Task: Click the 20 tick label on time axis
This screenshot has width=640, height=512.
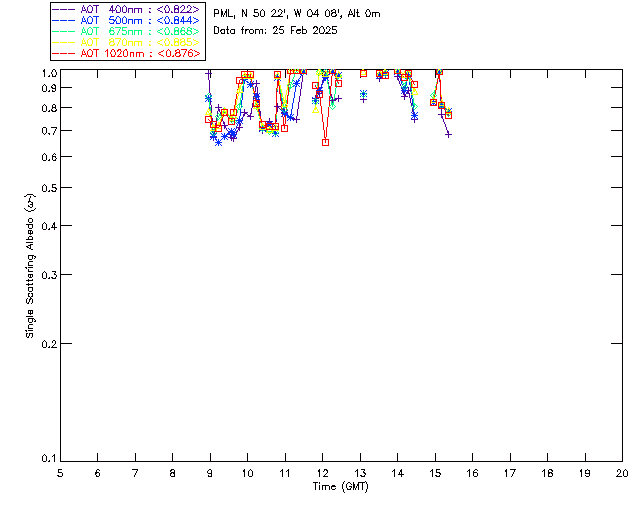Action: point(622,472)
